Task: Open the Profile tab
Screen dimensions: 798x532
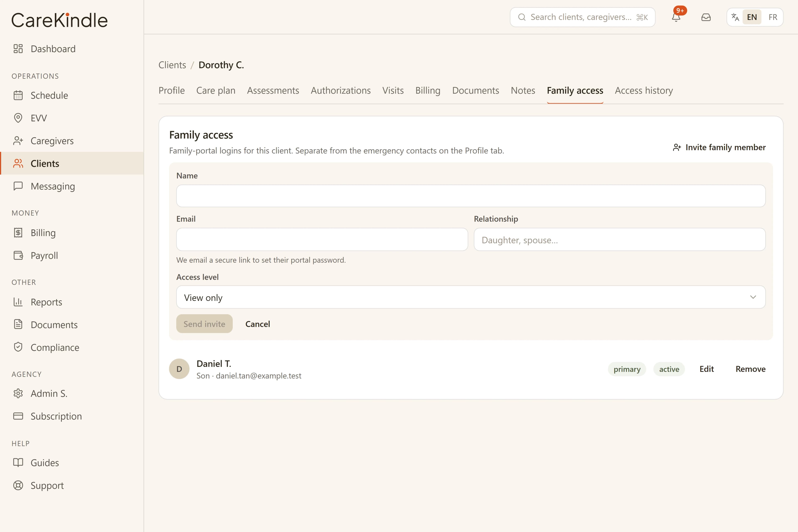Action: pos(172,91)
